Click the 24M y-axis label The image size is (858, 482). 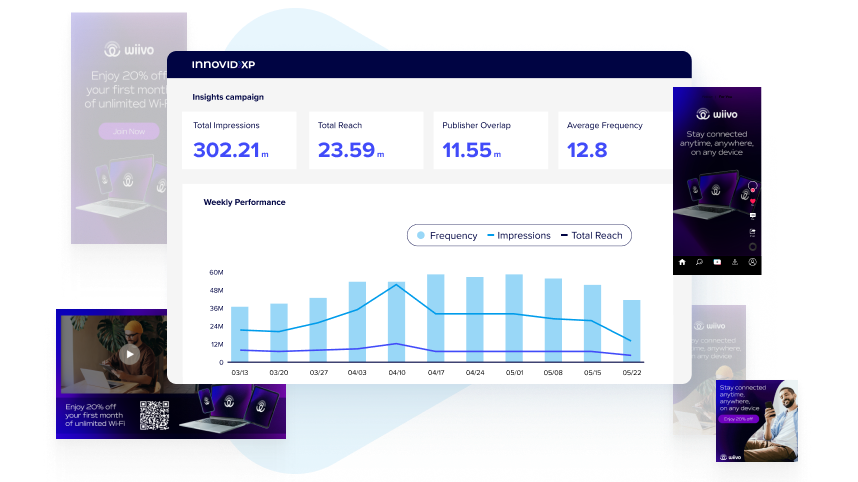pos(216,326)
